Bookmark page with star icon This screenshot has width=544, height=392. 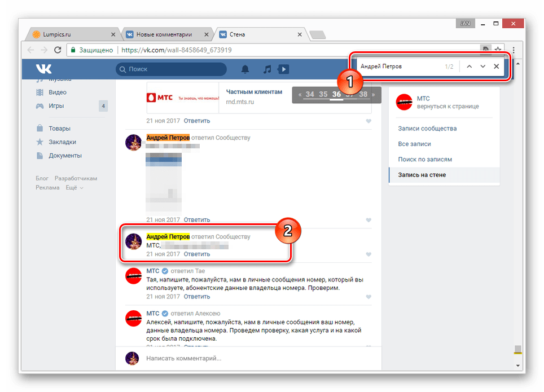click(498, 49)
